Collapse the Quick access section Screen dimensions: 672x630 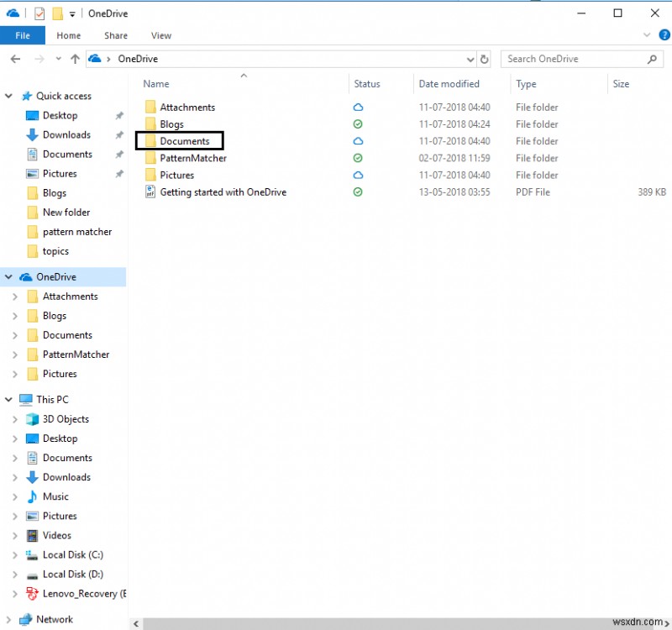(8, 96)
